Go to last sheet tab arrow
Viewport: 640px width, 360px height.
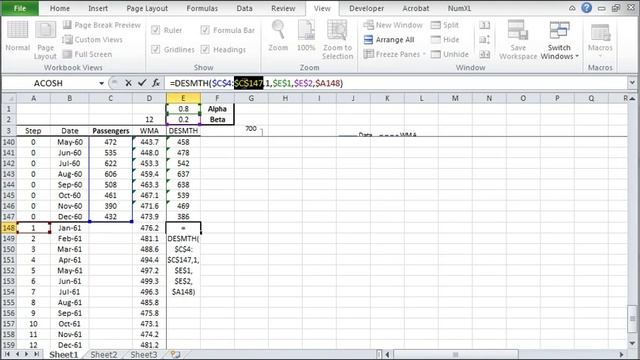tap(37, 355)
